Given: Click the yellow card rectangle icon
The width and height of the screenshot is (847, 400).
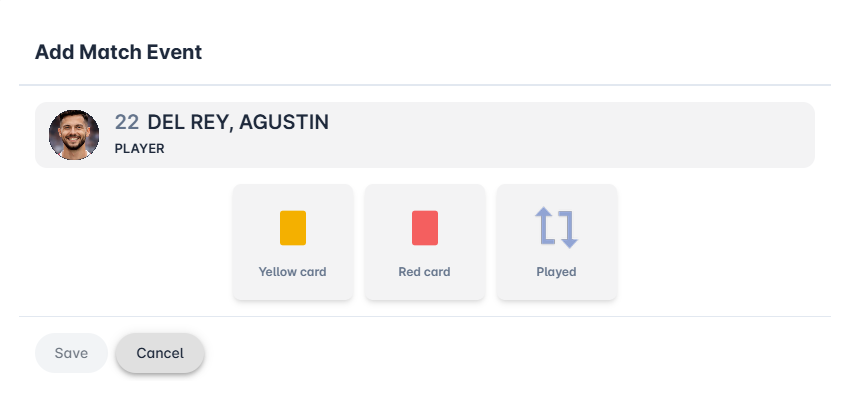Looking at the screenshot, I should (292, 228).
